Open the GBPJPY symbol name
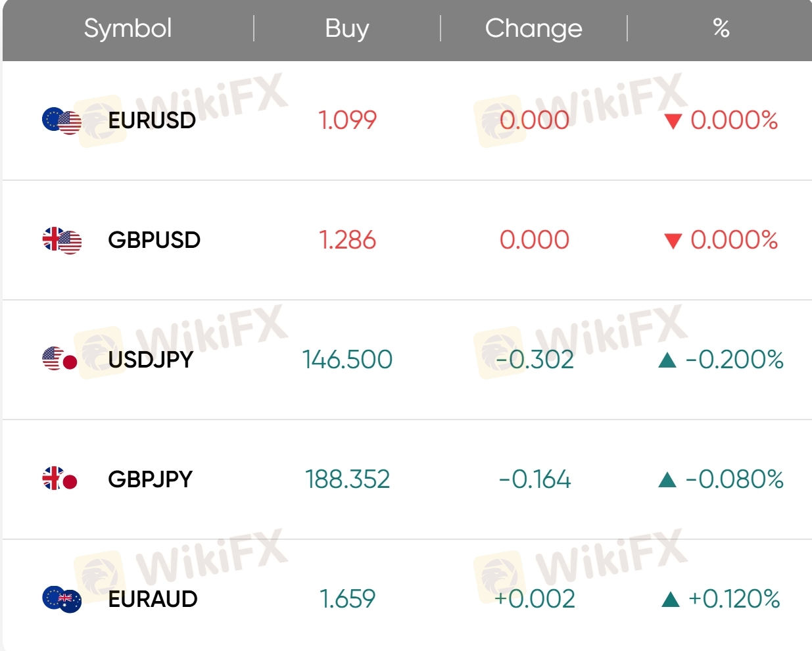Image resolution: width=812 pixels, height=651 pixels. coord(151,479)
